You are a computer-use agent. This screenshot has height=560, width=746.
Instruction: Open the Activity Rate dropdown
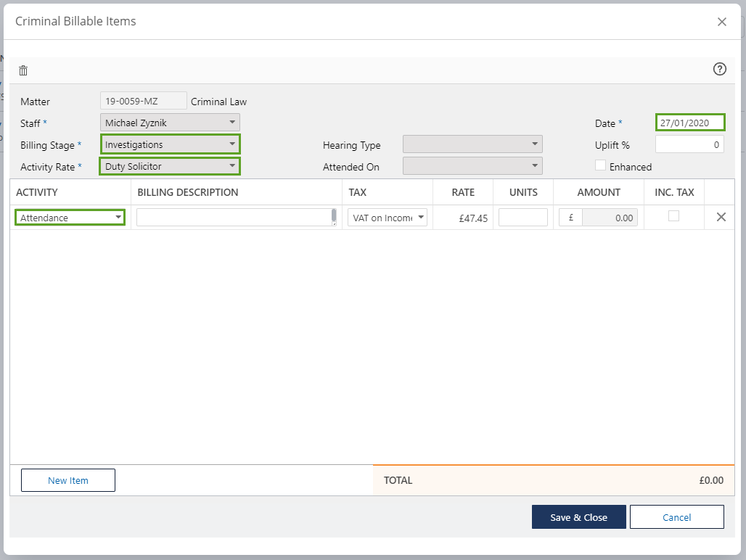coord(170,166)
